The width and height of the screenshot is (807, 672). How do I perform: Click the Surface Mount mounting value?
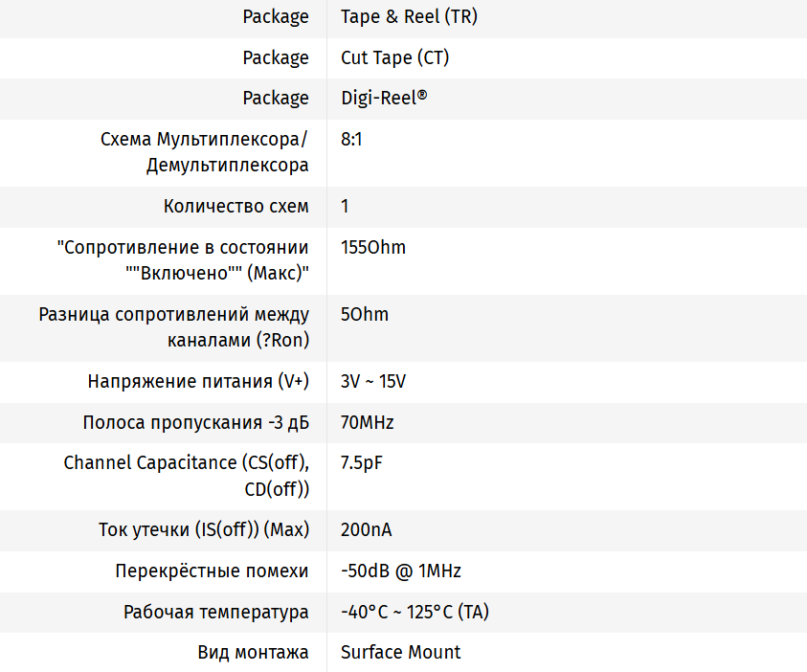(400, 652)
